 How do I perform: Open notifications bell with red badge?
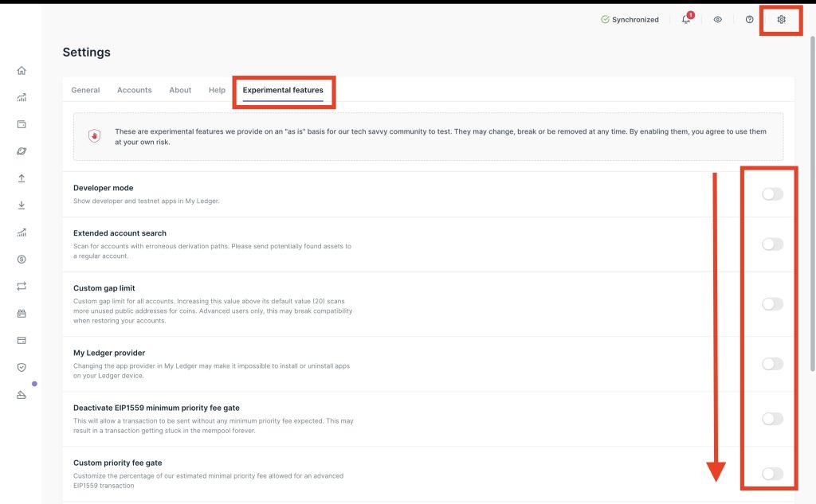686,19
